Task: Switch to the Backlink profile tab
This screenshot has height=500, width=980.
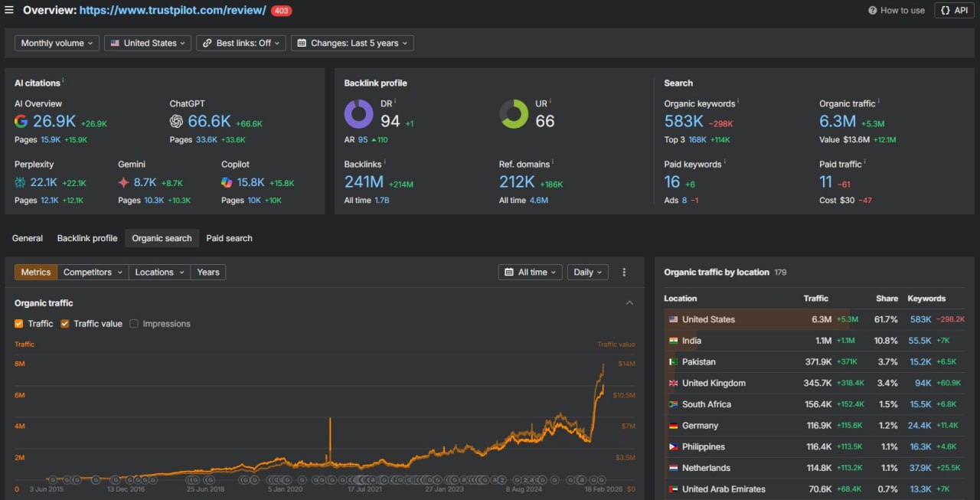Action: pos(87,238)
